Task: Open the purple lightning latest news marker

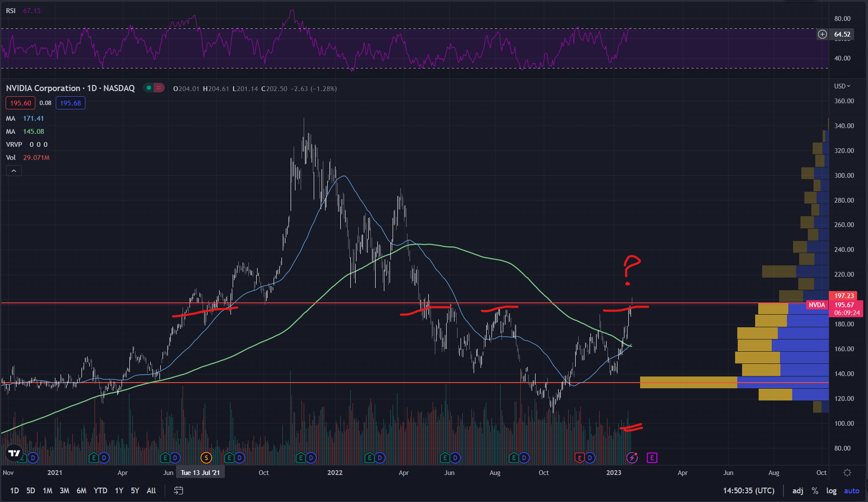Action: pos(632,458)
